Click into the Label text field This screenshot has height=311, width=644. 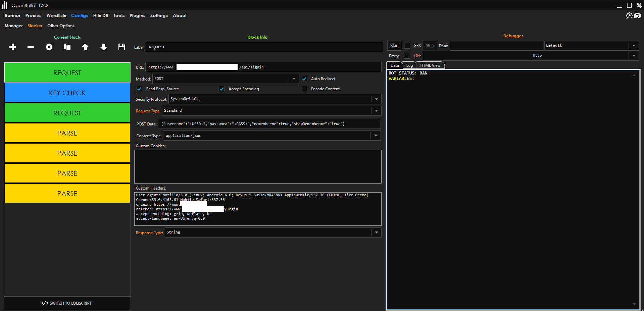pos(264,47)
